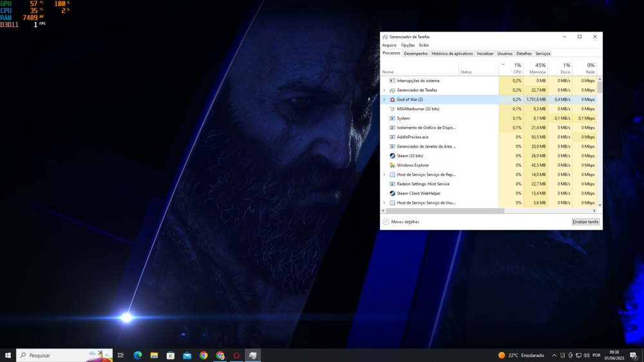644x362 pixels.
Task: Click the MSIAfterburner process icon
Action: (x=392, y=109)
